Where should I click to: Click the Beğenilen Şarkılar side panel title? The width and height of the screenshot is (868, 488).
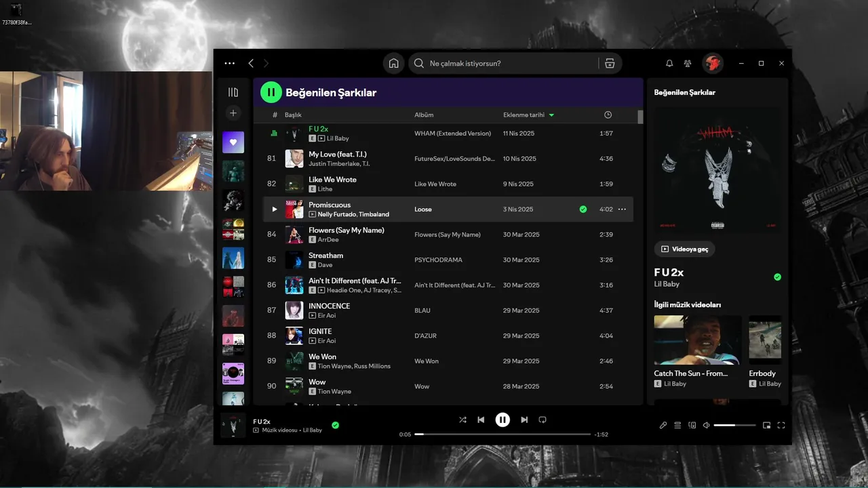(x=684, y=92)
